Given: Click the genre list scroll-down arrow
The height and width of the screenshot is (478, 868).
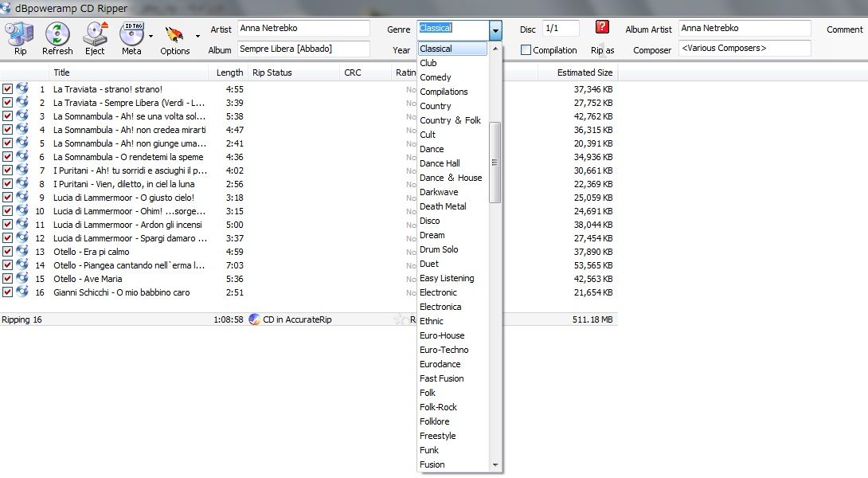Looking at the screenshot, I should pyautogui.click(x=495, y=465).
